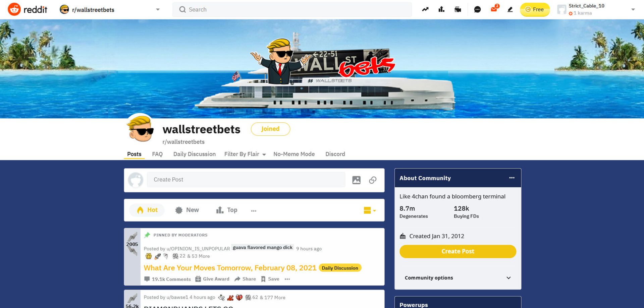This screenshot has height=308, width=644.
Task: Open the All bar-chart icon in header
Action: pyautogui.click(x=441, y=9)
